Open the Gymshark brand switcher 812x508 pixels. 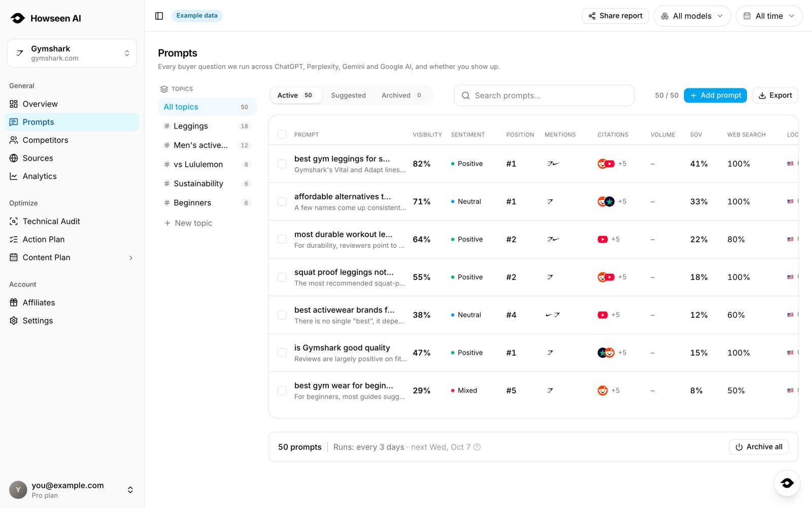[x=72, y=53]
